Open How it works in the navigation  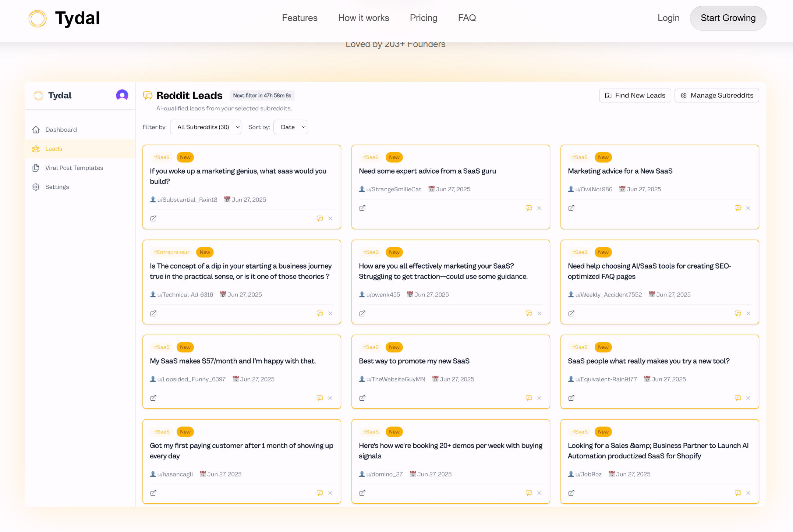click(364, 18)
